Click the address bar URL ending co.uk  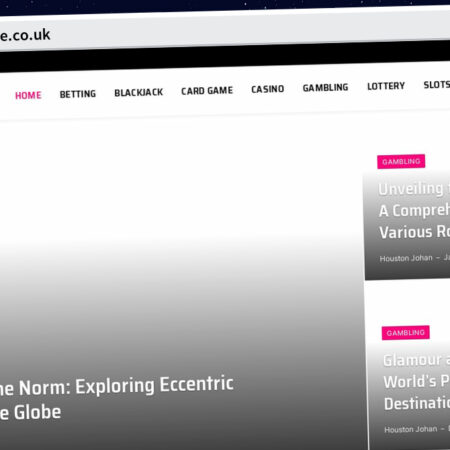[x=25, y=35]
